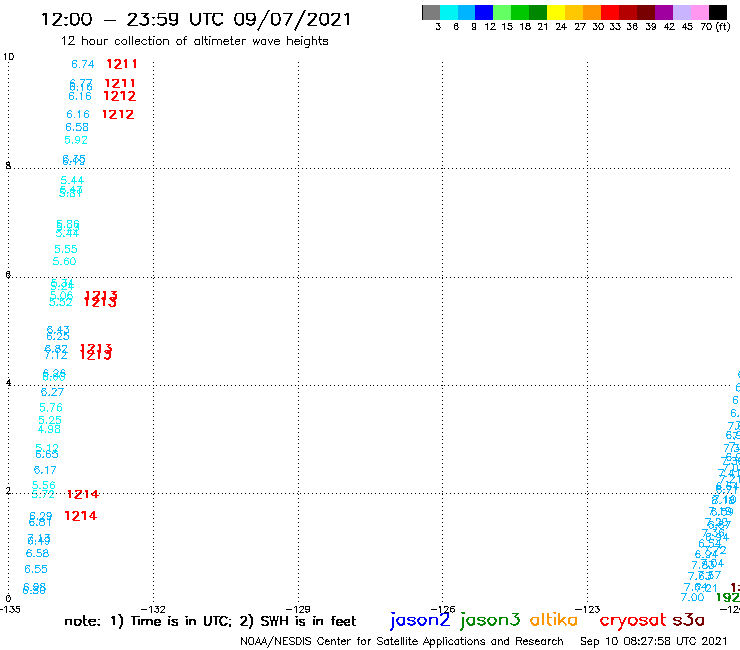Click the cyan swatch in the wave-height legend

[x=448, y=12]
